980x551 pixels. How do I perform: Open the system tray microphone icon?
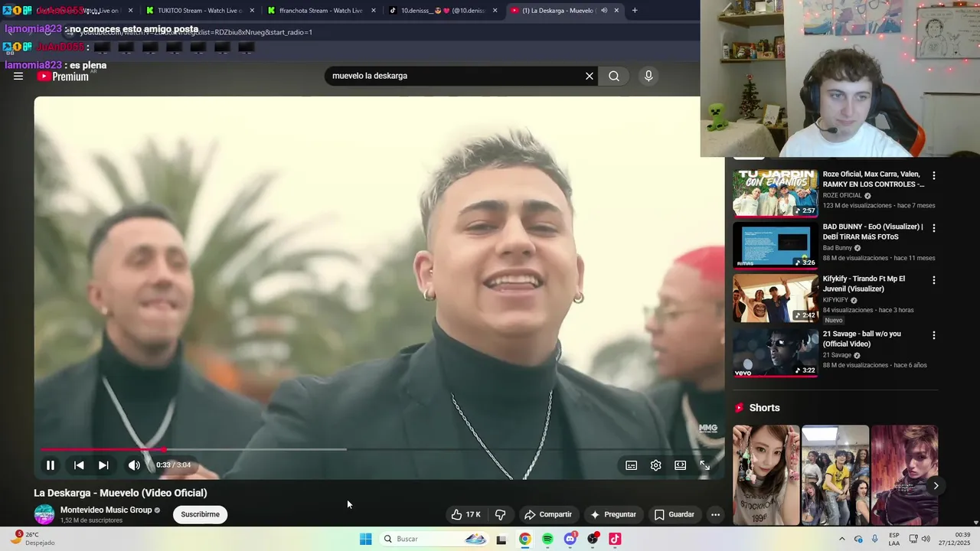[875, 539]
